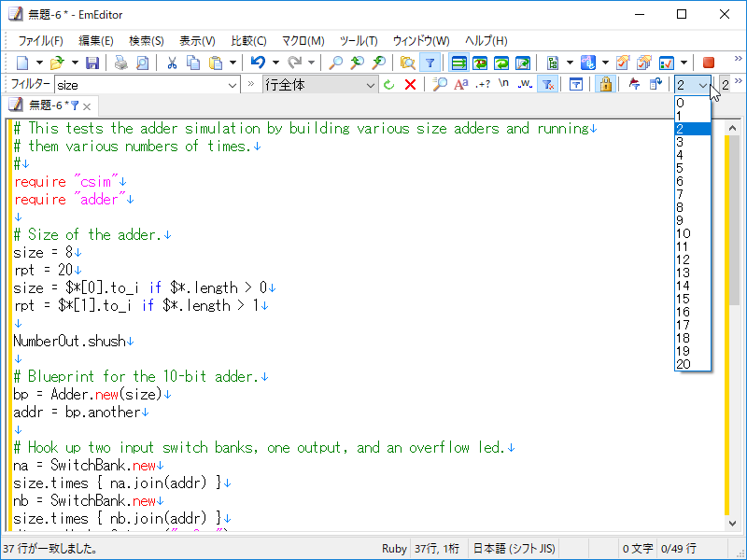Image resolution: width=747 pixels, height=560 pixels.
Task: Undo the last edit
Action: pos(259,63)
